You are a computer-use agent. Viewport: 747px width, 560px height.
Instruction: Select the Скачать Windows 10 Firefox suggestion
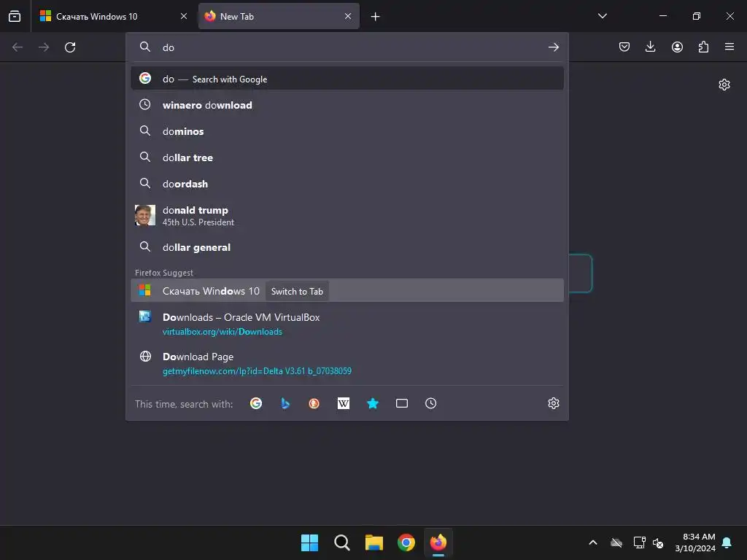(x=347, y=290)
